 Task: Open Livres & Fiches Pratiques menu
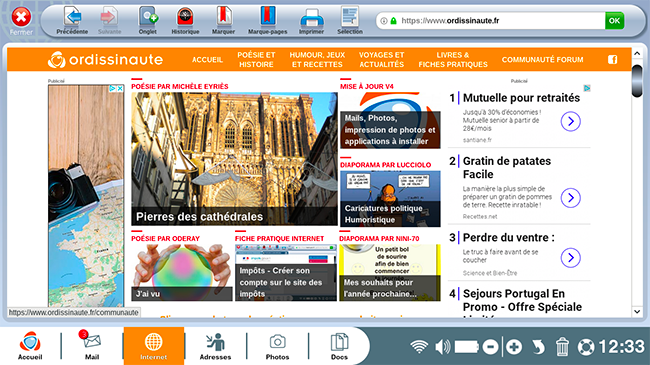click(x=453, y=60)
